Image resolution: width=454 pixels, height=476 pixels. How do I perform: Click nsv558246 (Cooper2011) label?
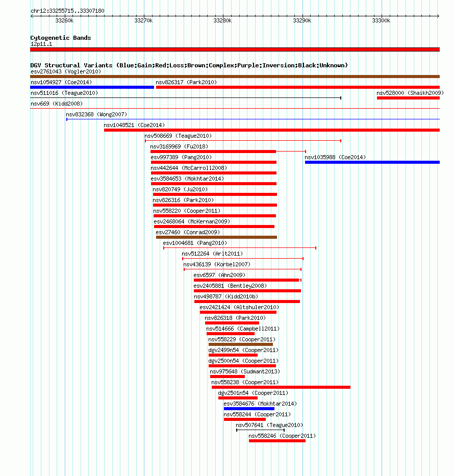point(282,436)
